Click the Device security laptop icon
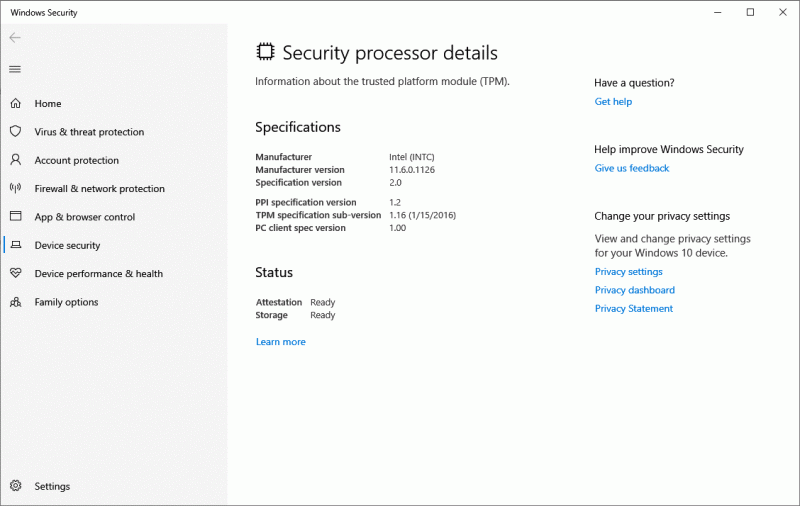800x506 pixels. click(x=15, y=245)
